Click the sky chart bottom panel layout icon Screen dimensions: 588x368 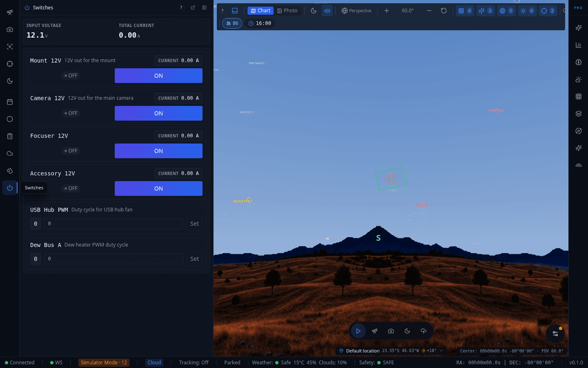tap(235, 11)
